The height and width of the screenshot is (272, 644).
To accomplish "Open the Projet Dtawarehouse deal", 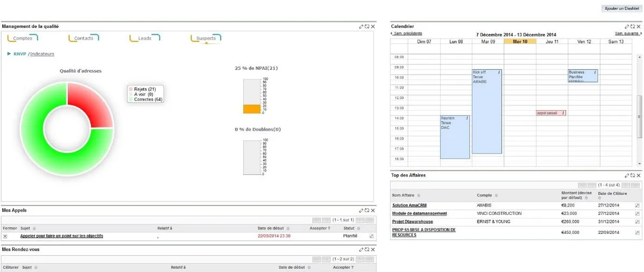I will click(x=412, y=221).
